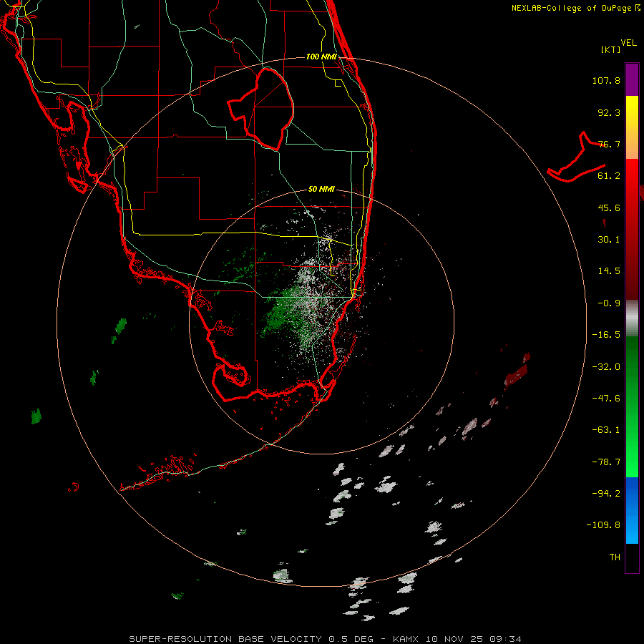
Task: Select the 14.5 velocity scale value
Action: pyautogui.click(x=609, y=271)
